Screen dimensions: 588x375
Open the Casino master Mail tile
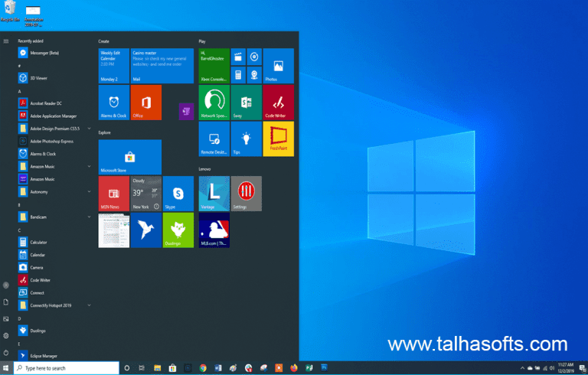click(162, 66)
